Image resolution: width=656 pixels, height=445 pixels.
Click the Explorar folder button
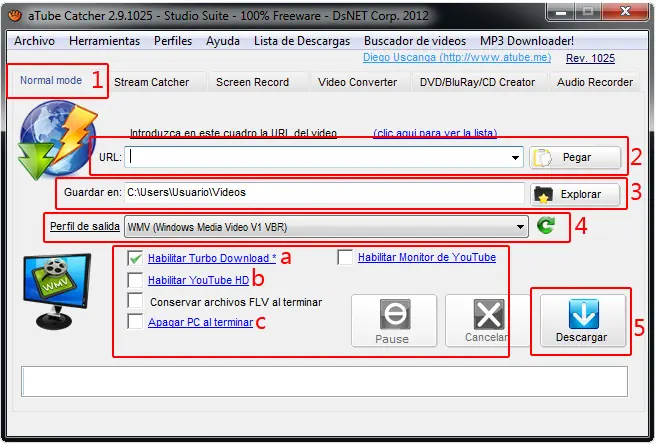pos(575,194)
